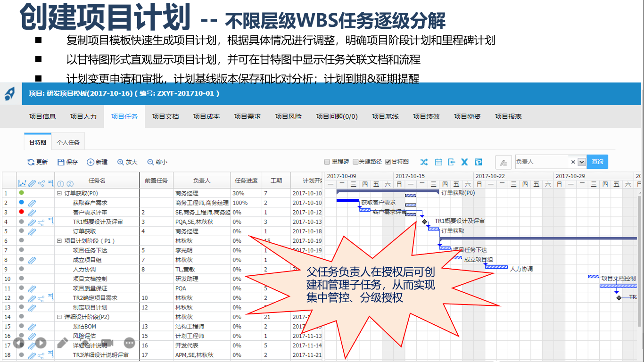Open the 负责人 dropdown arrow

582,162
